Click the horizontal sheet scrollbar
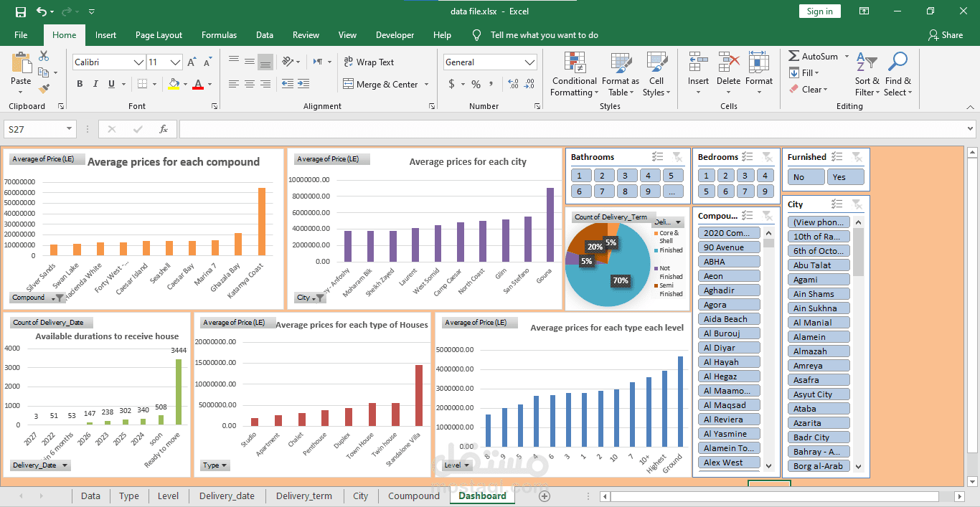 point(774,496)
